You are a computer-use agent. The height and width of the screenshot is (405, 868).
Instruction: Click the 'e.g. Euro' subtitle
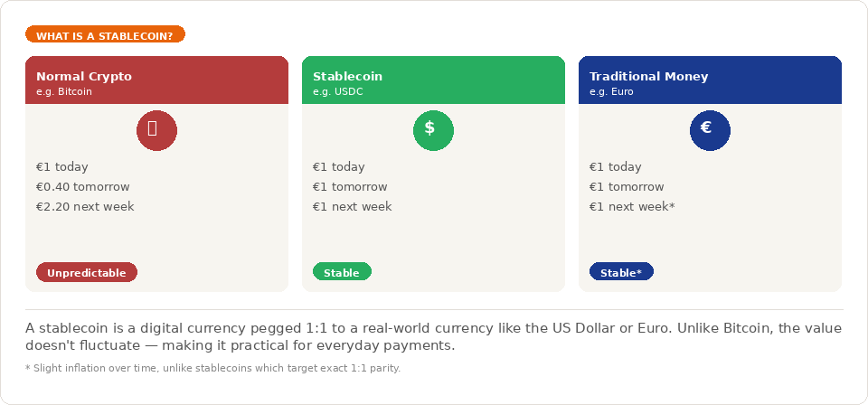tap(611, 91)
